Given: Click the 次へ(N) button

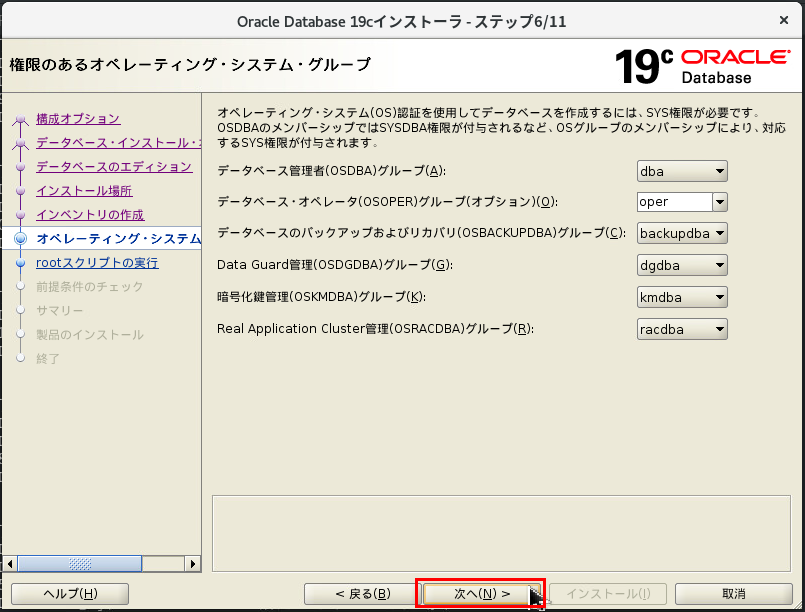Looking at the screenshot, I should pyautogui.click(x=480, y=592).
